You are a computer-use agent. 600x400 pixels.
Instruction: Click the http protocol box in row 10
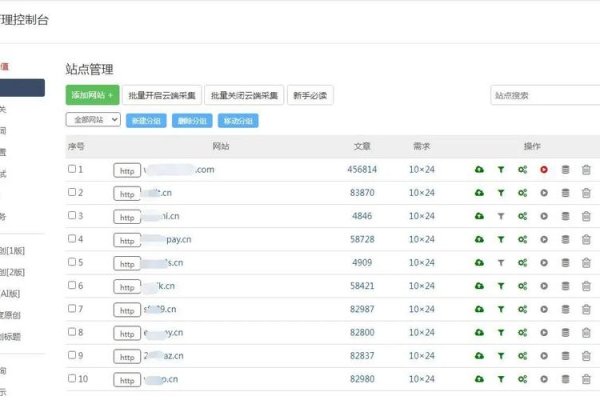(x=127, y=380)
